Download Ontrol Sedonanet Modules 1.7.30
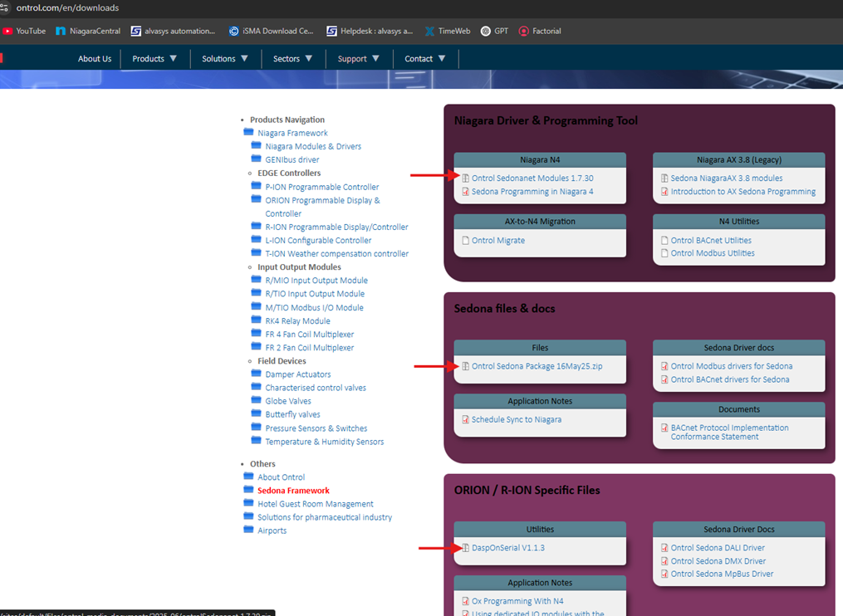843x616 pixels. (x=532, y=178)
